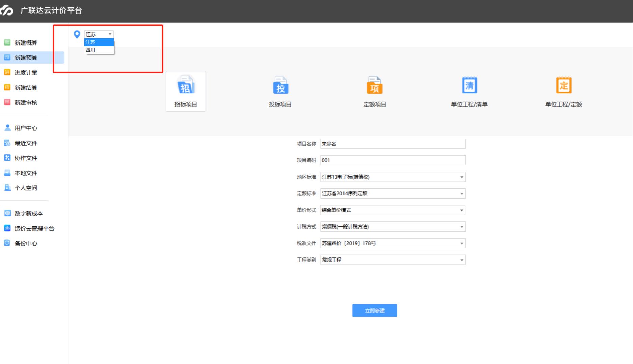The width and height of the screenshot is (633, 364).
Task: Select the 招标项目 project type icon
Action: pyautogui.click(x=186, y=85)
